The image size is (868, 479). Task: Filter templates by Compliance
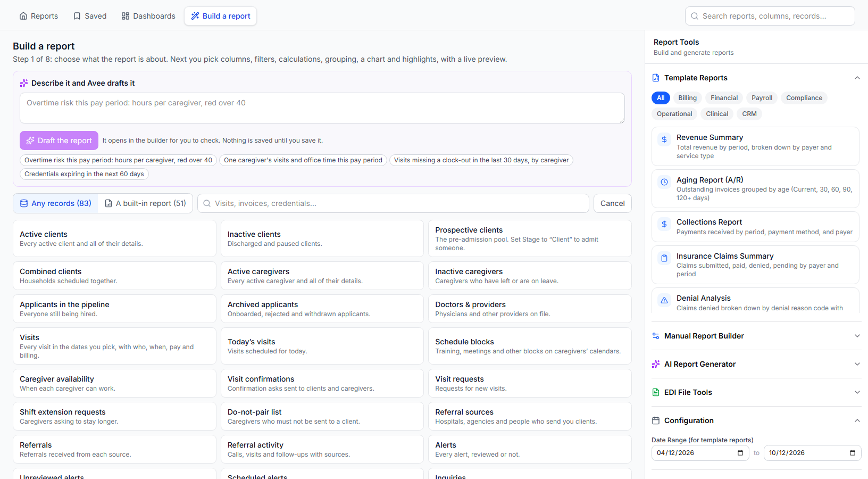tap(804, 98)
